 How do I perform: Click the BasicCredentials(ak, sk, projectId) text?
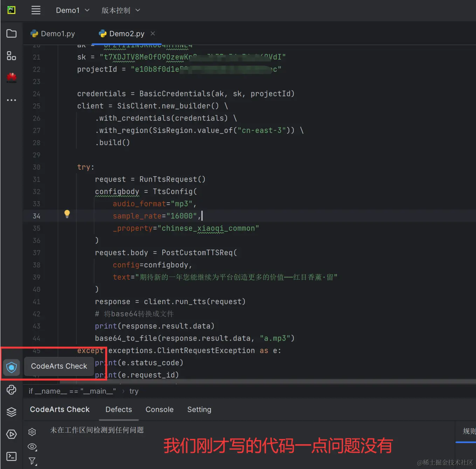[217, 94]
